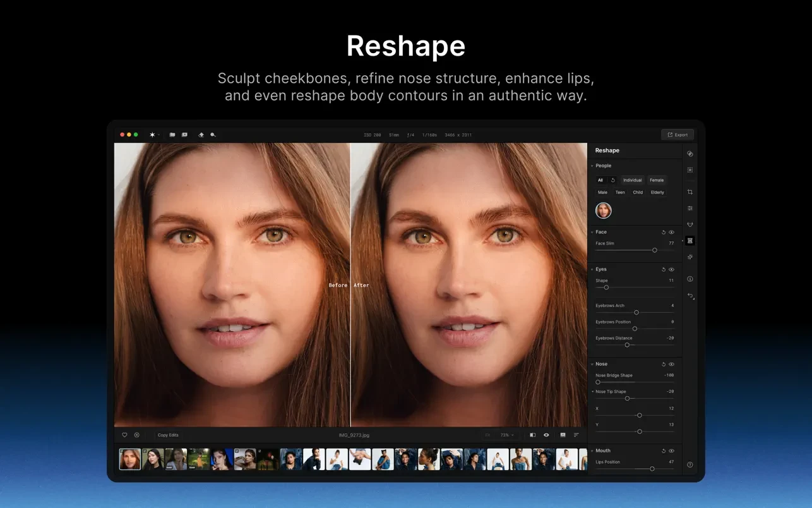Collapse the People section
Viewport: 812px width, 508px height.
[x=592, y=166]
